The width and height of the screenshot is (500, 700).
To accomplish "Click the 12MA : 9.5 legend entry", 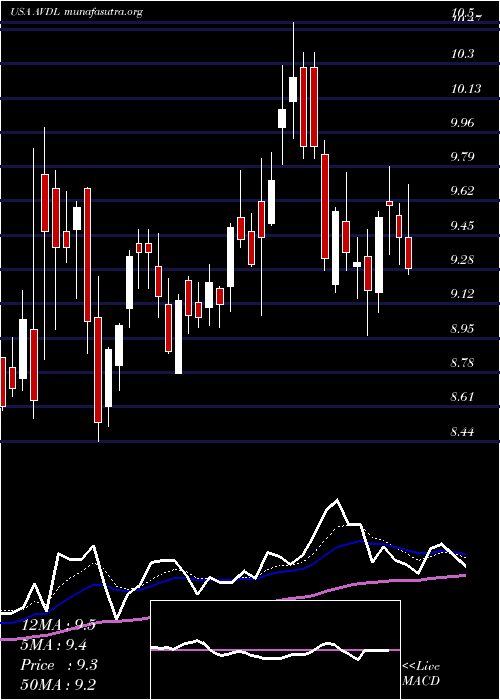I will coord(58,625).
